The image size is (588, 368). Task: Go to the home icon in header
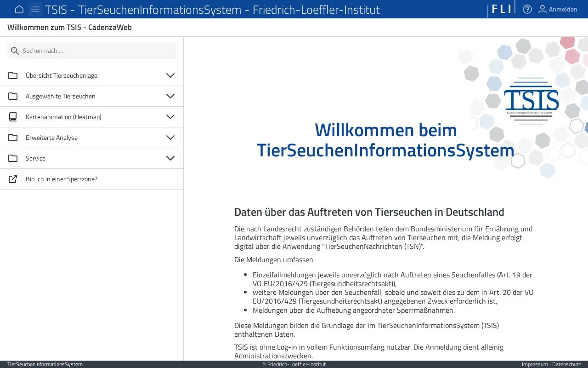[x=19, y=9]
